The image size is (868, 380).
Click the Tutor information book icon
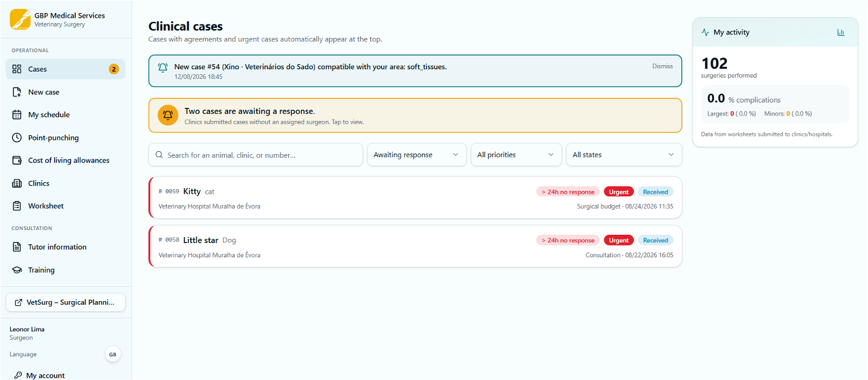(17, 247)
